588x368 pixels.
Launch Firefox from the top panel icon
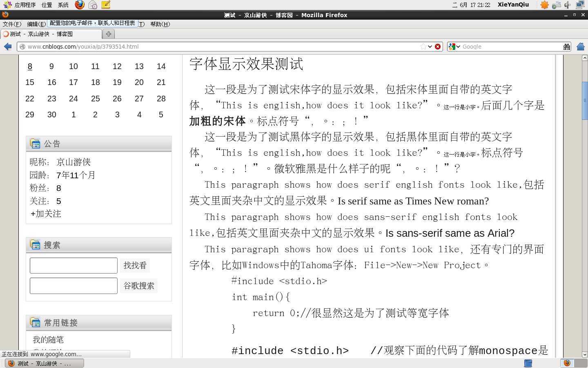tap(80, 5)
